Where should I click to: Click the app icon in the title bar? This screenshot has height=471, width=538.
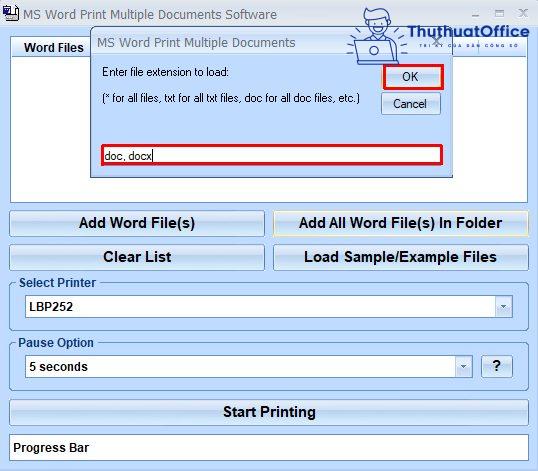pyautogui.click(x=10, y=13)
